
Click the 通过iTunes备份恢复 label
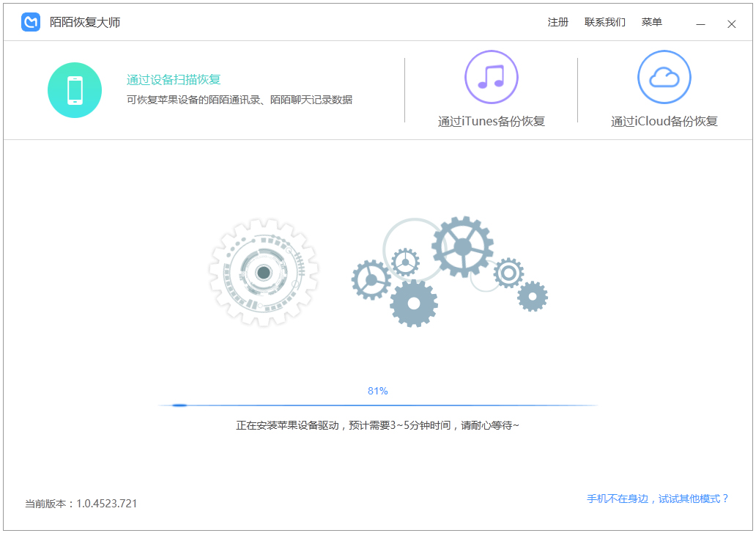(490, 122)
